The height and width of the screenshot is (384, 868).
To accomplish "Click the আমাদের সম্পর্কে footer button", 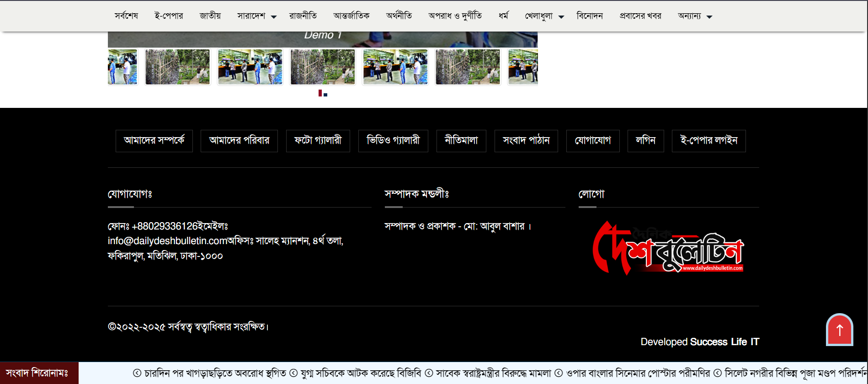I will point(154,141).
